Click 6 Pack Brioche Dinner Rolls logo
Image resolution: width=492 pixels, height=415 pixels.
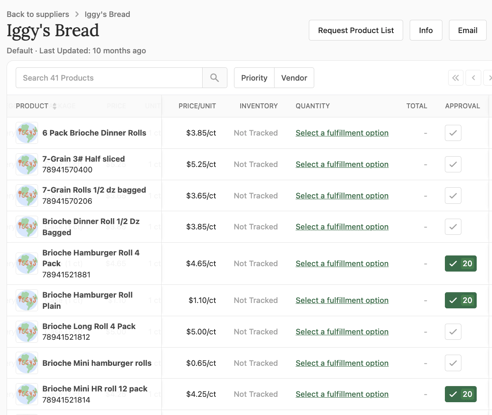[x=27, y=133]
